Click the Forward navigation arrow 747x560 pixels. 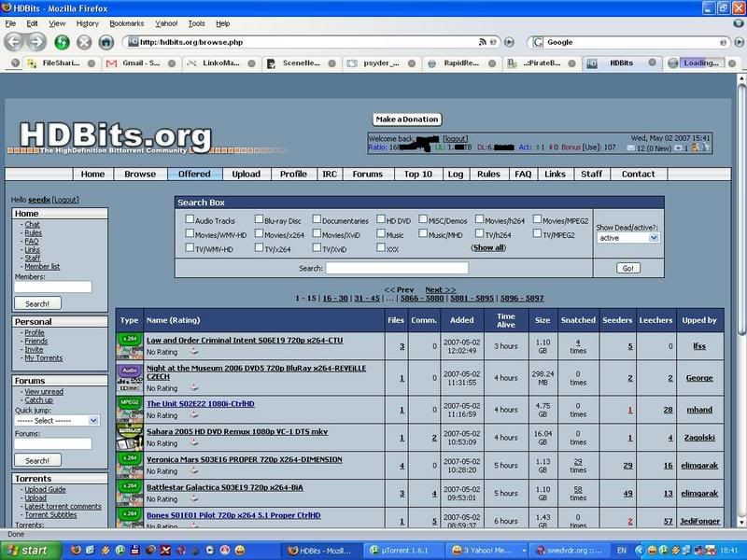pyautogui.click(x=36, y=42)
